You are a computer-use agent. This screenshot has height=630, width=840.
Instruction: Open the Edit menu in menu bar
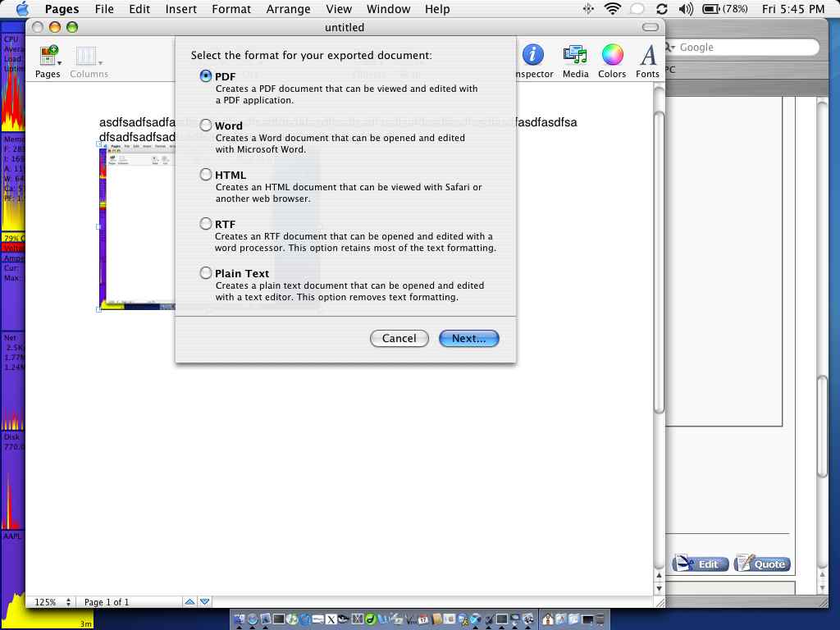[139, 9]
